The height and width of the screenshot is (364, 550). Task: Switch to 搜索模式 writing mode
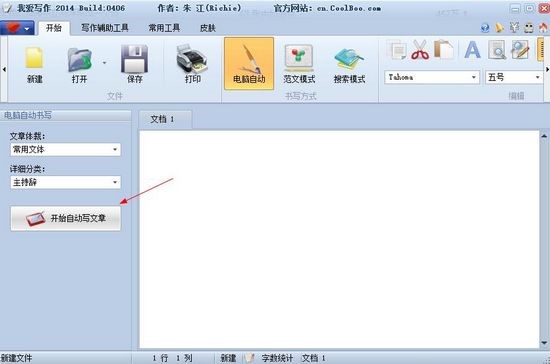point(349,65)
